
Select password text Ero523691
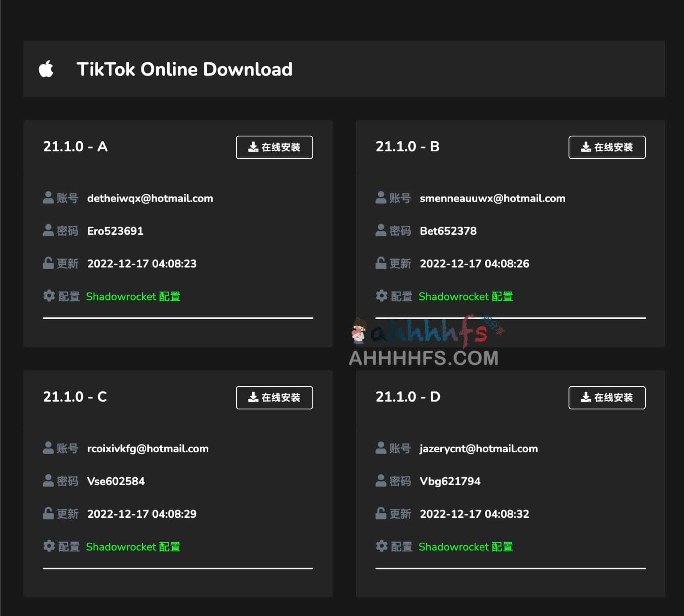115,231
